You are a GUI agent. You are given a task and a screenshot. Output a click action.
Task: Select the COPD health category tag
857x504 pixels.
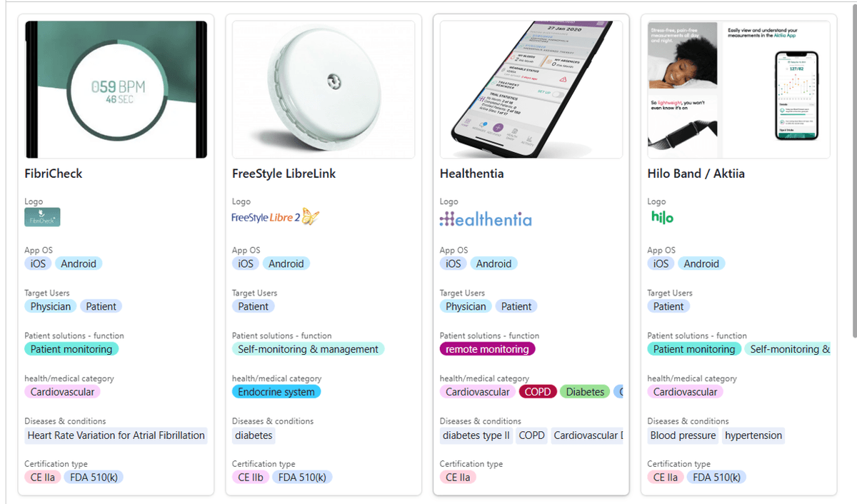tap(538, 391)
